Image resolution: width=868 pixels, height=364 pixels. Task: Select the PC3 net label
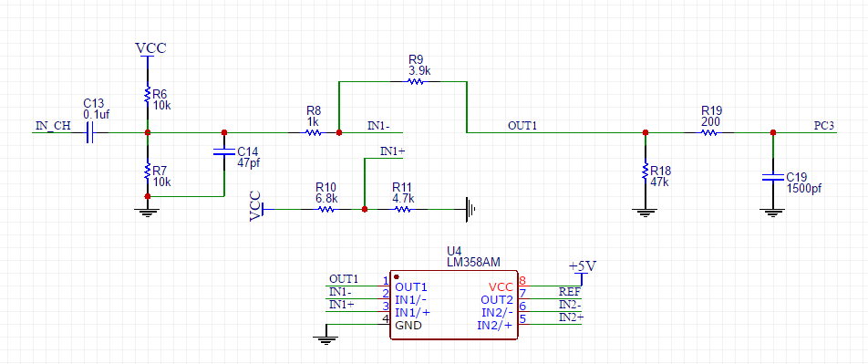pos(824,126)
